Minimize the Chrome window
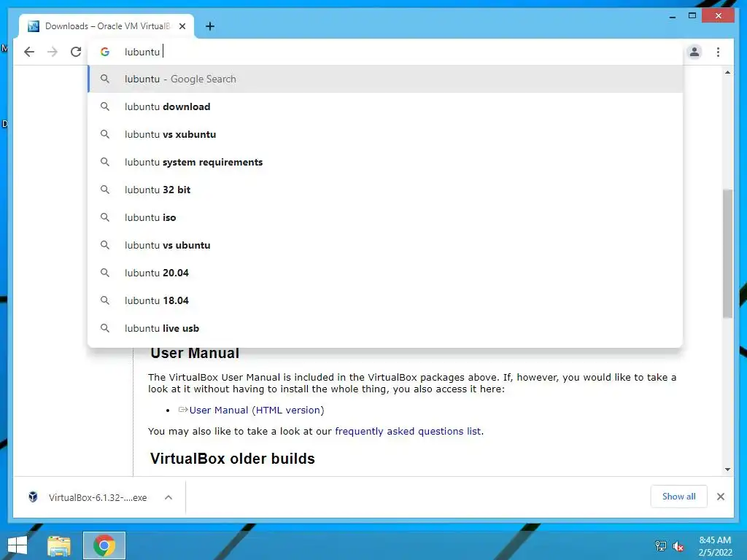The width and height of the screenshot is (747, 560). pos(672,16)
